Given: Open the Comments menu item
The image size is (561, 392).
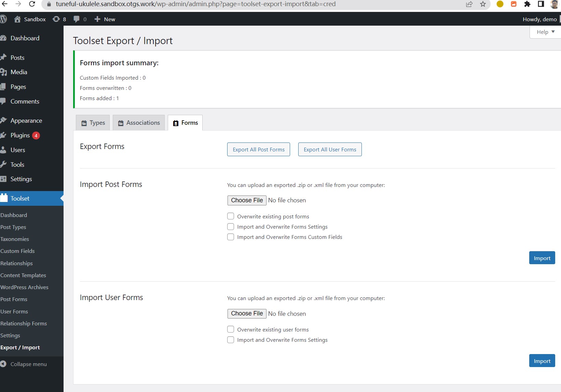Looking at the screenshot, I should pos(25,102).
